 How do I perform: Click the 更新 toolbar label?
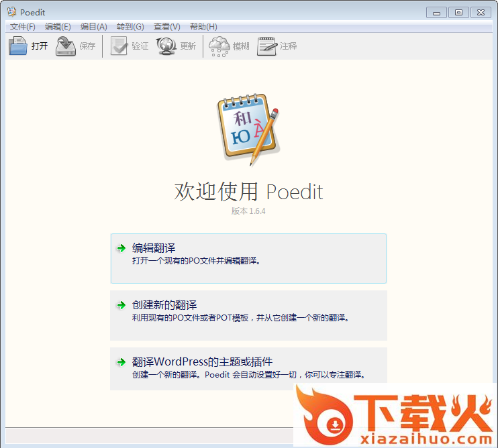(188, 46)
